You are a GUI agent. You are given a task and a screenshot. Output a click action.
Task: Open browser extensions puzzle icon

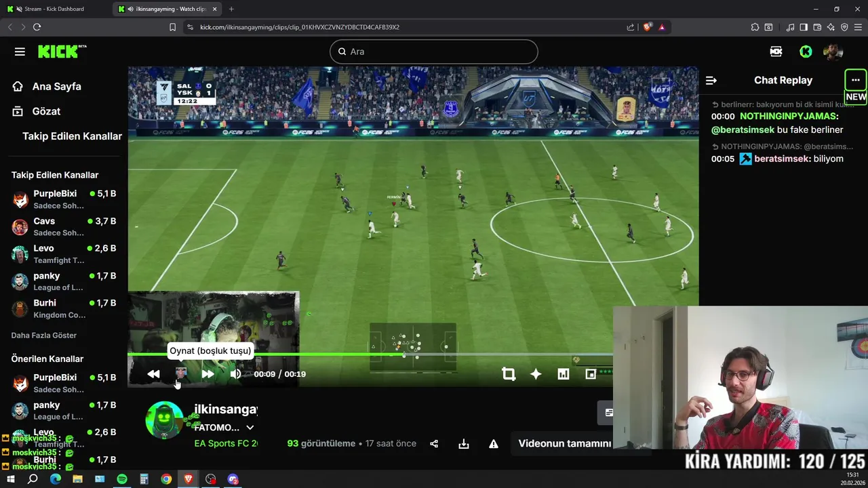[755, 27]
